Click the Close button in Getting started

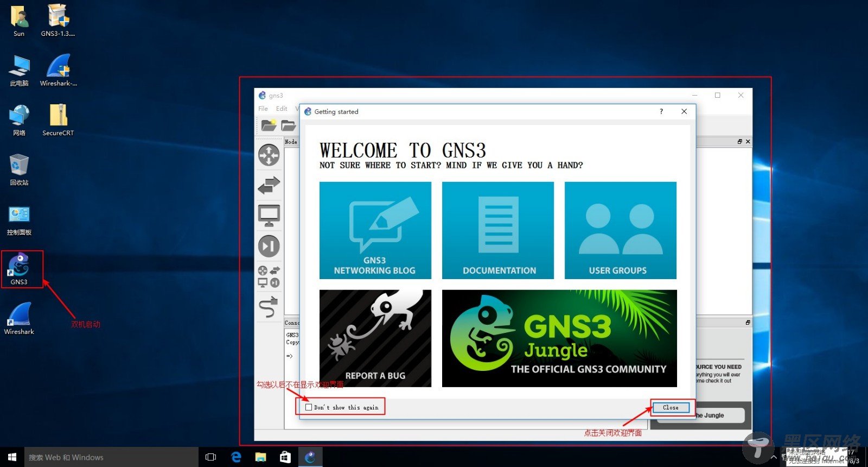tap(671, 407)
